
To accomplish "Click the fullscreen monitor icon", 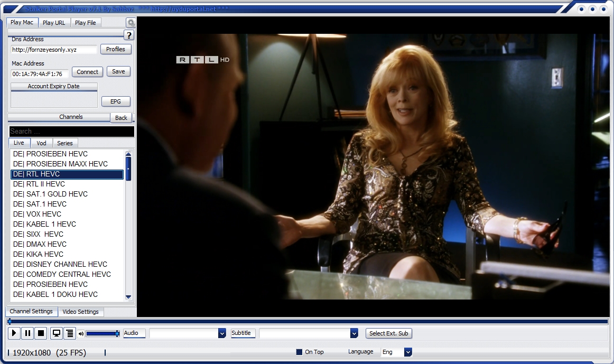I will [x=56, y=333].
